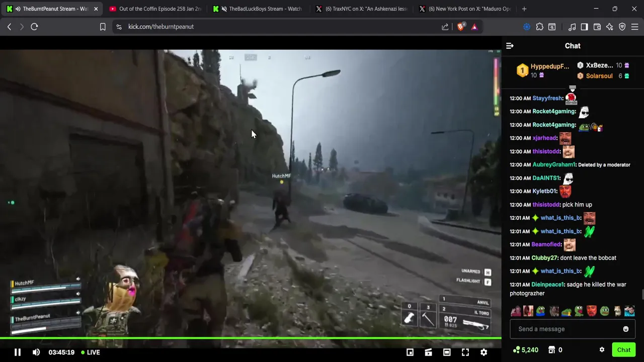
Task: Click "dont leave the bobcat" chat message
Action: point(588,258)
